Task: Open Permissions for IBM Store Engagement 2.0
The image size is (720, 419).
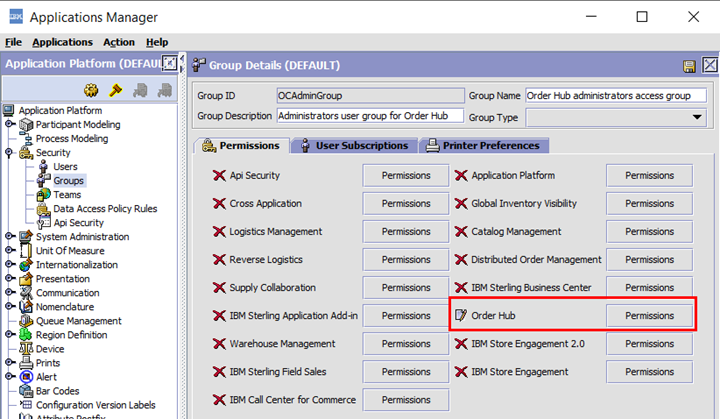Action: coord(649,344)
